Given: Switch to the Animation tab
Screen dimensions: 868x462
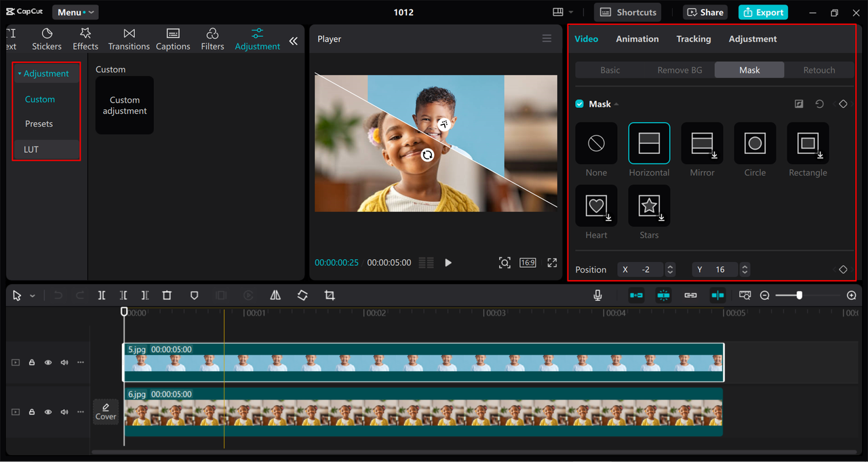Looking at the screenshot, I should [637, 39].
